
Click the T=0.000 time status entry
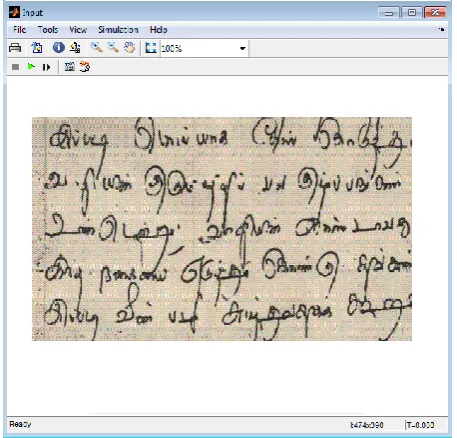420,425
